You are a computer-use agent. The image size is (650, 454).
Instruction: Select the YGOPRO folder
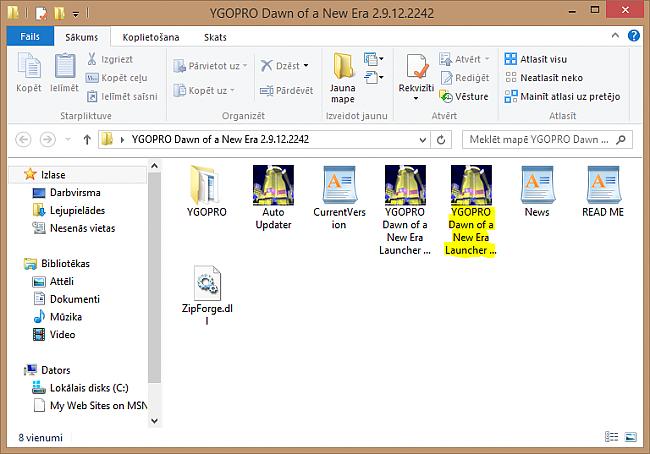(x=206, y=191)
